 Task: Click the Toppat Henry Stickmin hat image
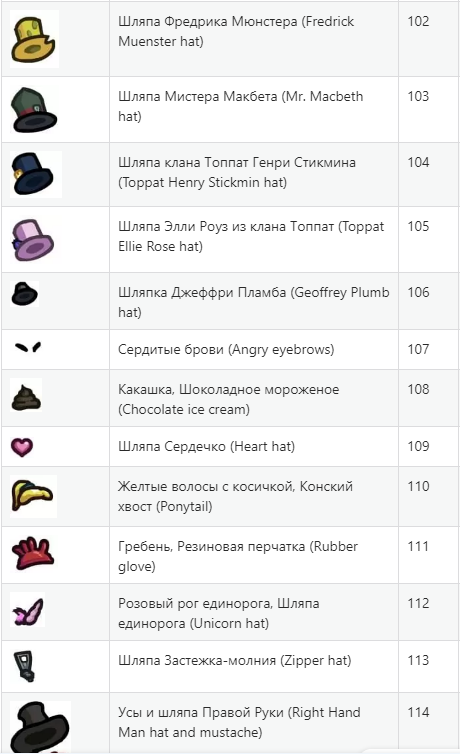[36, 174]
